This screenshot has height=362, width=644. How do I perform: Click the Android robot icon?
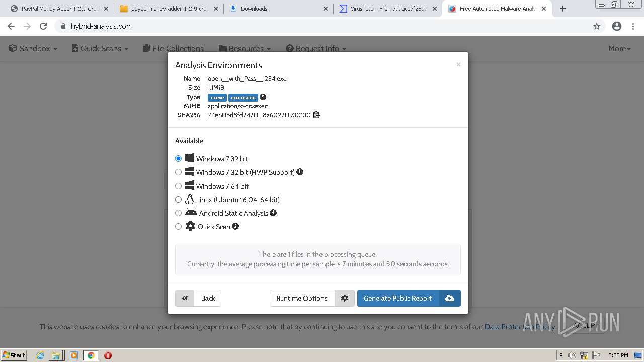(x=191, y=212)
